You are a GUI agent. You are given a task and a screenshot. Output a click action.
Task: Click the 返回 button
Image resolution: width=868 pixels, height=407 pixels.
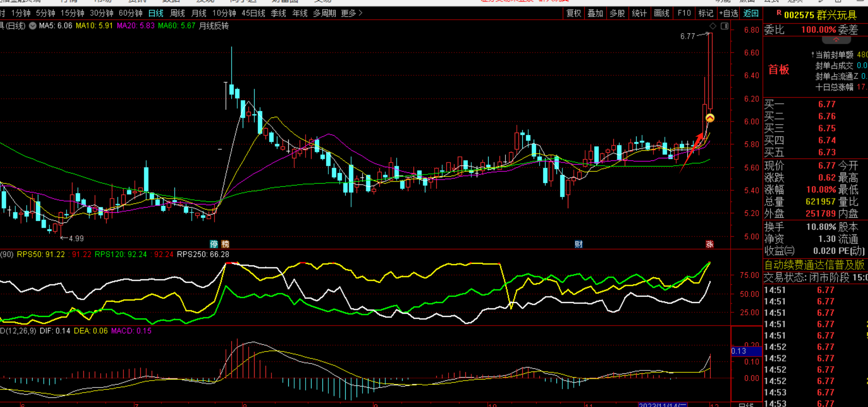point(750,13)
